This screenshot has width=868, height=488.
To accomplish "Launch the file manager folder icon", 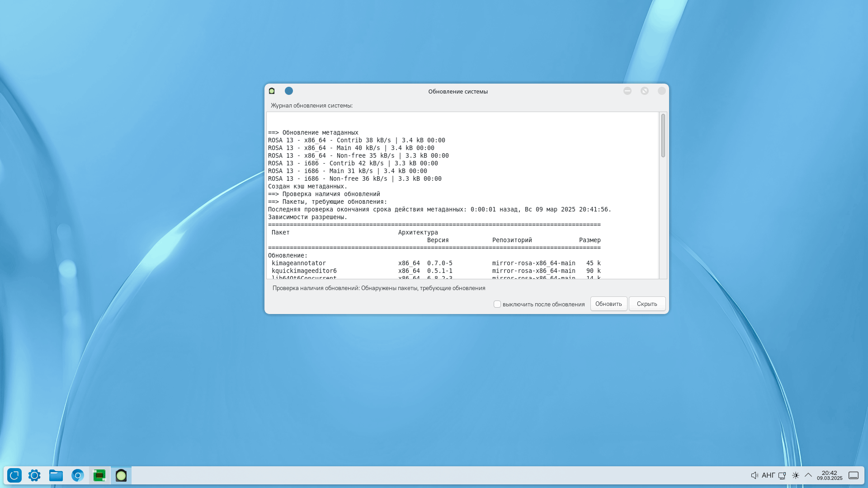I will pos(56,475).
